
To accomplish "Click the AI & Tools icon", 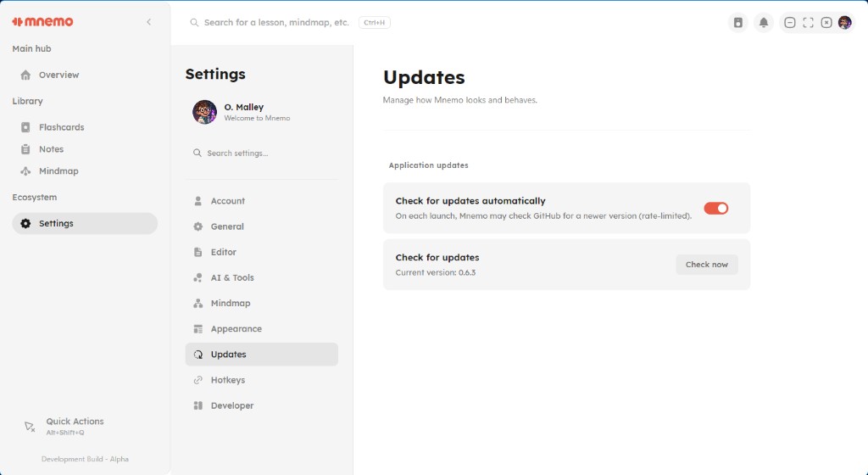I will (198, 278).
